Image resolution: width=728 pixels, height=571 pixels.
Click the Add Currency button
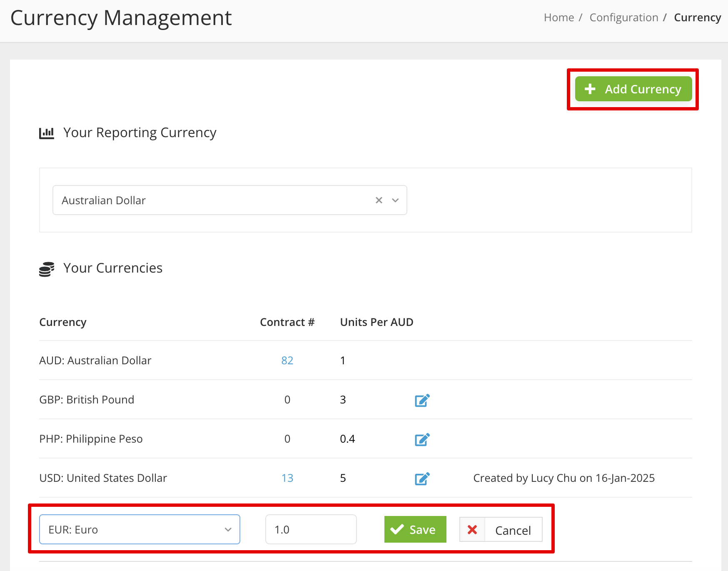point(633,89)
